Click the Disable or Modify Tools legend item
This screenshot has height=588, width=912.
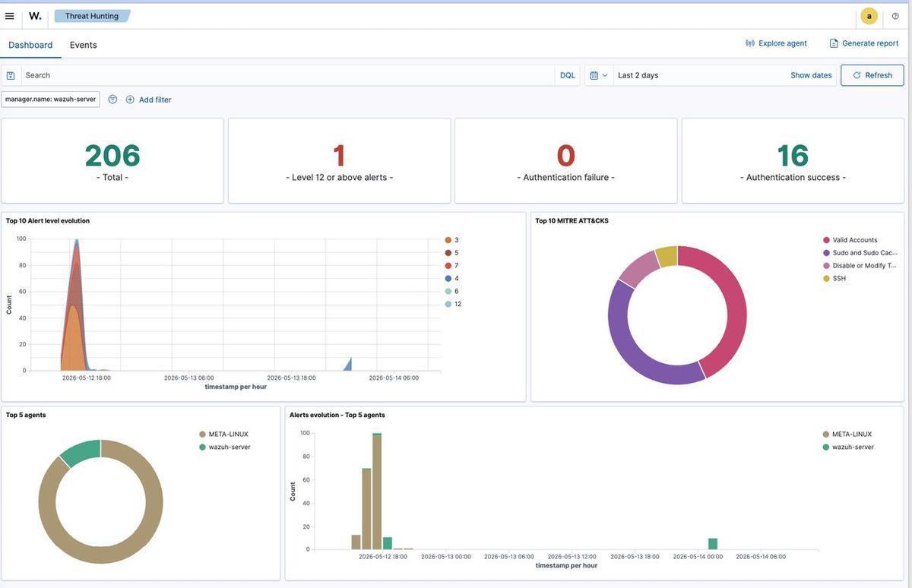[859, 266]
